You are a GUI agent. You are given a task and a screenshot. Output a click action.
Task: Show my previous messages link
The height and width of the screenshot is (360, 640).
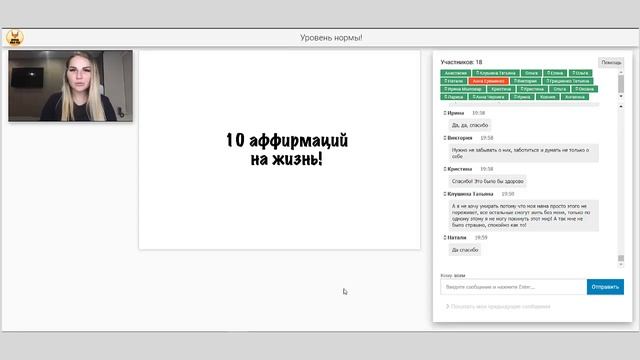498,306
